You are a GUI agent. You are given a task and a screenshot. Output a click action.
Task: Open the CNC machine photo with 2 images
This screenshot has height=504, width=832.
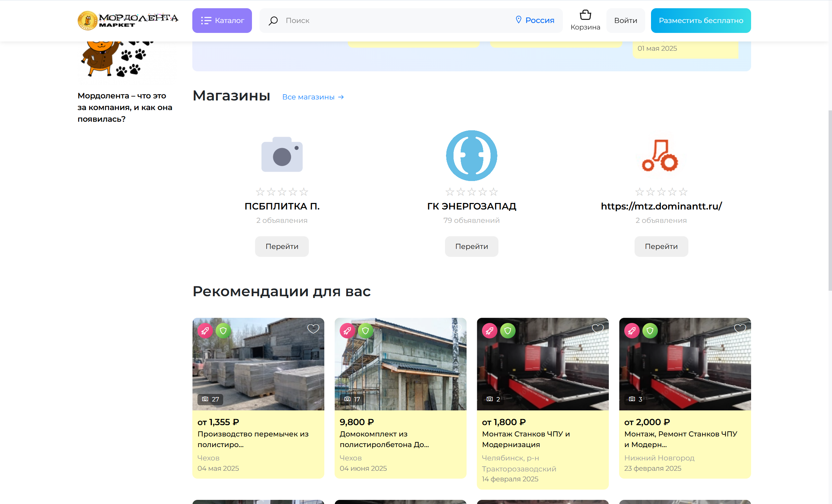(543, 364)
